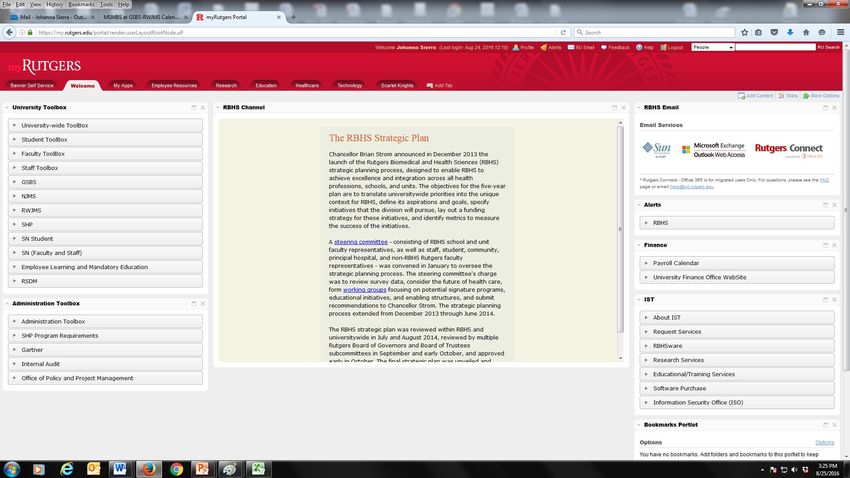Reload the page with refresh icon
Image resolution: width=850 pixels, height=478 pixels.
(x=563, y=33)
